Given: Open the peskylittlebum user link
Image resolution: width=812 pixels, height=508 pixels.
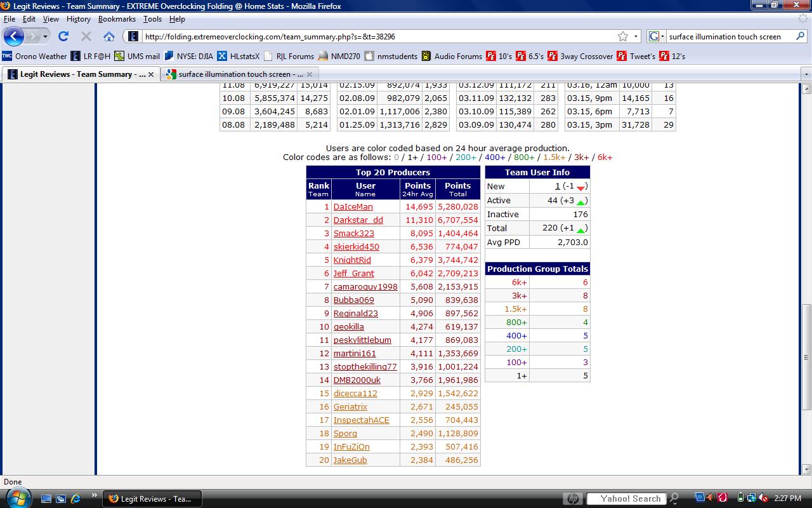Looking at the screenshot, I should [x=362, y=340].
